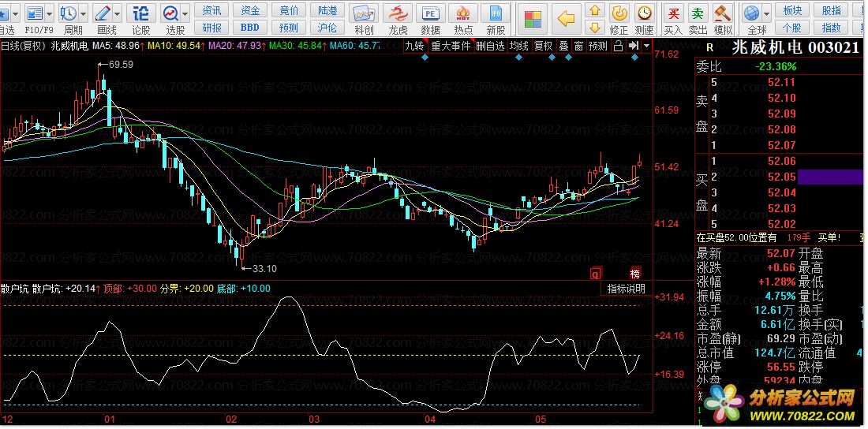Select the ask level 5 price 52.11
868x429 pixels.
(782, 83)
